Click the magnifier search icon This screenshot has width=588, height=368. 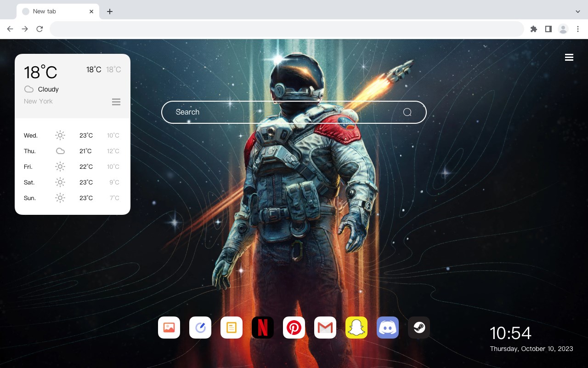pyautogui.click(x=407, y=112)
